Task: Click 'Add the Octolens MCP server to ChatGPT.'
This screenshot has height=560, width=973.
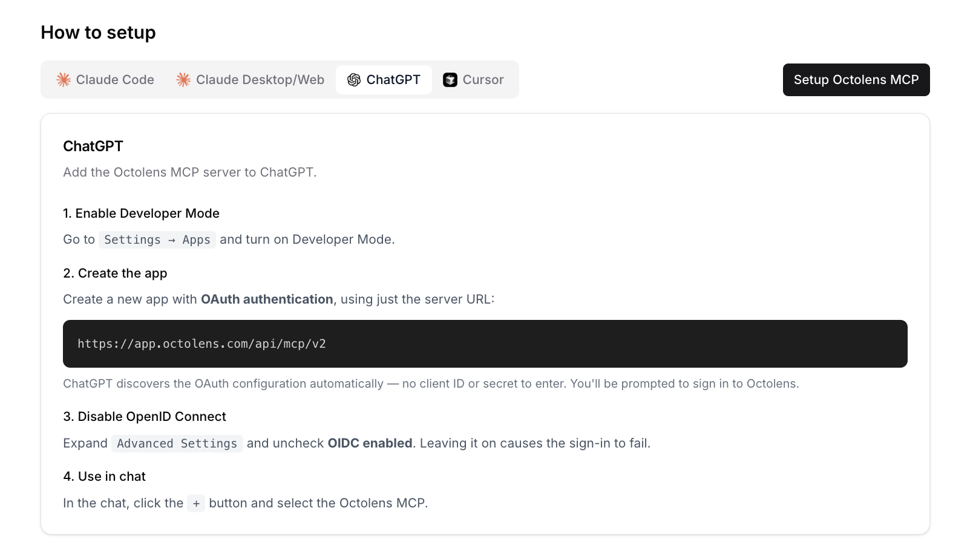Action: (190, 172)
